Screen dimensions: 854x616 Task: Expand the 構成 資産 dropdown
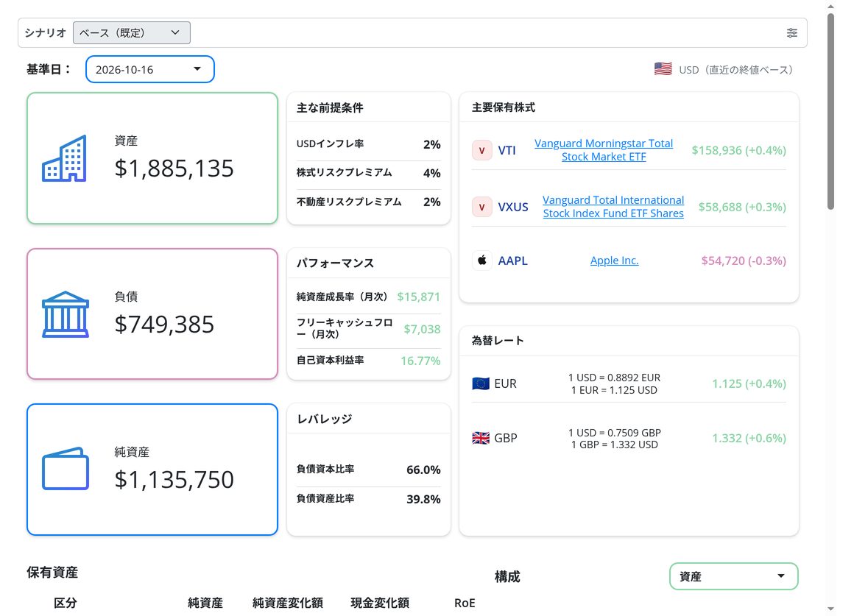click(734, 576)
